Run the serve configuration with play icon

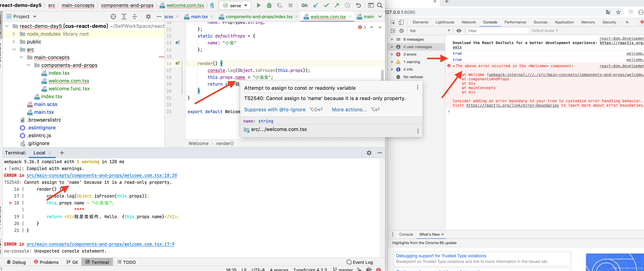[x=259, y=5]
